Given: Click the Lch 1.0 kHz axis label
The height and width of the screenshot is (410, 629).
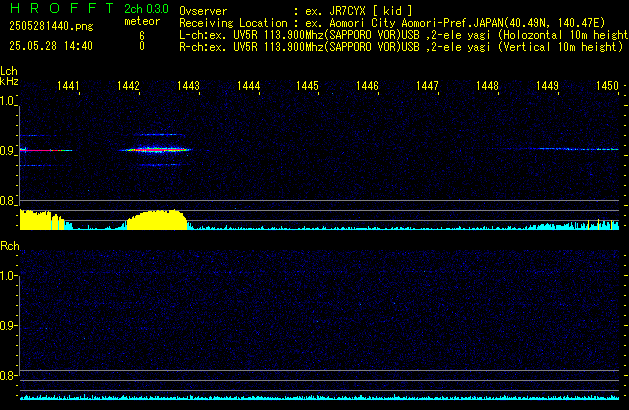Looking at the screenshot, I should (x=7, y=101).
